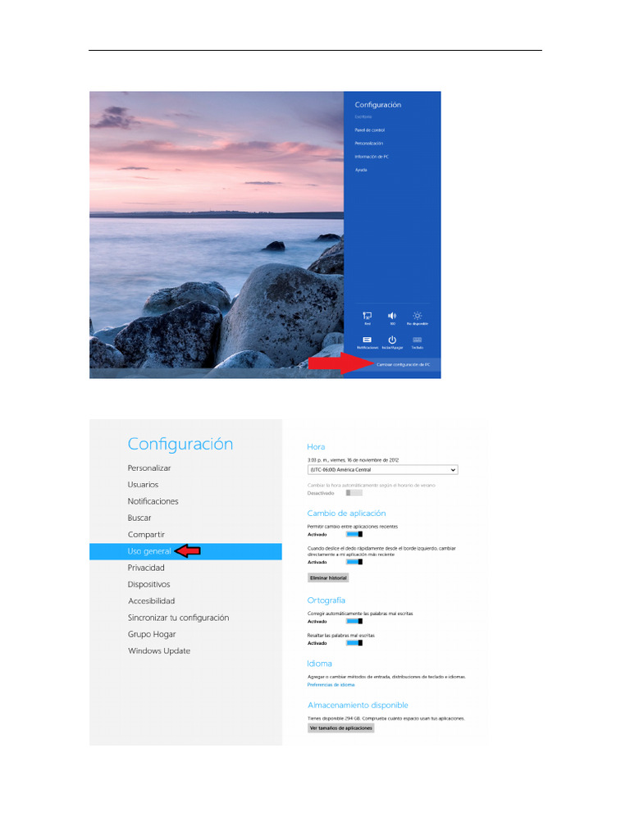
Task: Open Panel de control from the charm
Action: 370,130
